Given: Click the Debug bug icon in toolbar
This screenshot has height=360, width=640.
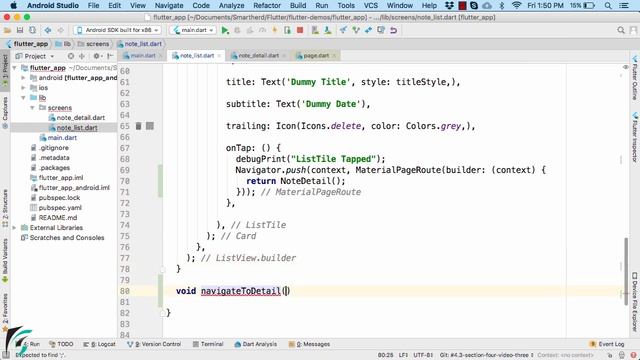Looking at the screenshot, I should pos(237,30).
